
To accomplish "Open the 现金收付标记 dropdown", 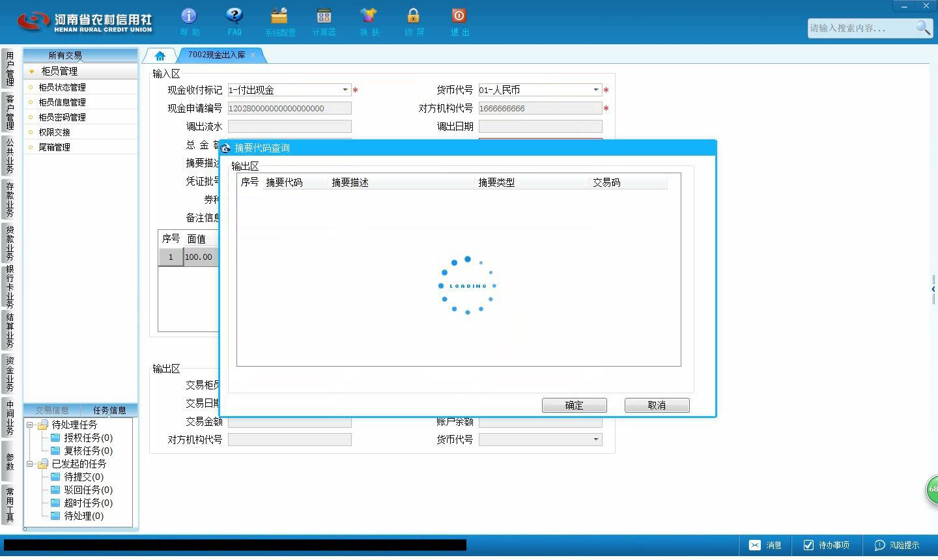I will pos(345,90).
